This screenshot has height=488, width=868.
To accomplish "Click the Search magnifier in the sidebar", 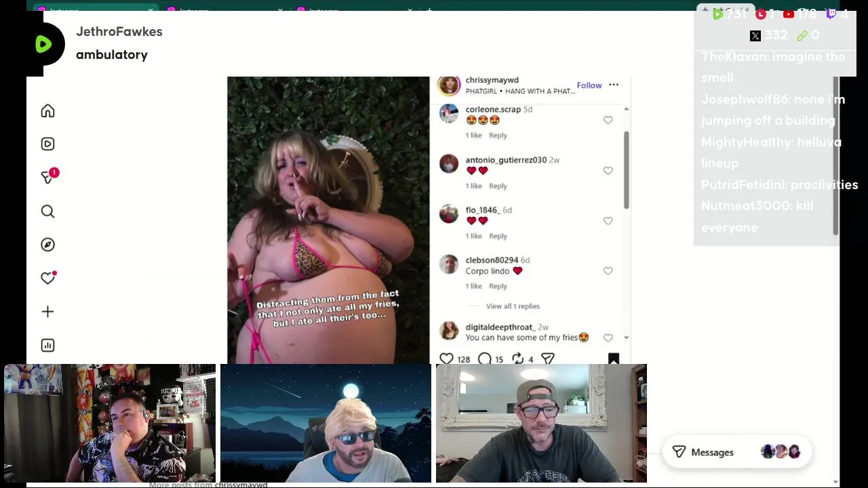I will 47,211.
